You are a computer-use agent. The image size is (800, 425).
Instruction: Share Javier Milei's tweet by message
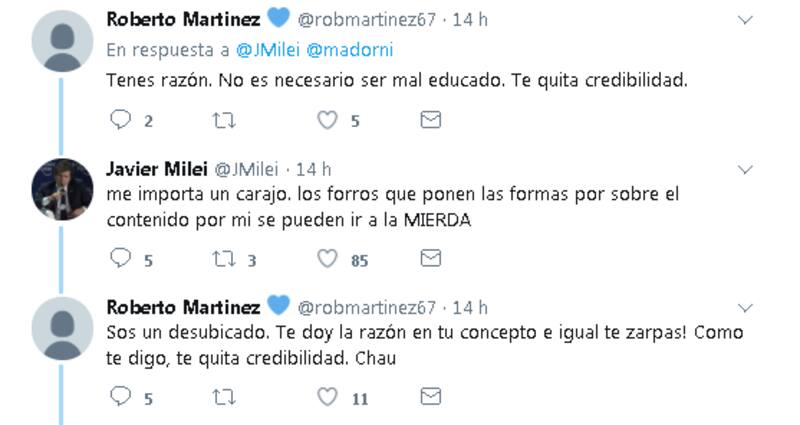[430, 259]
